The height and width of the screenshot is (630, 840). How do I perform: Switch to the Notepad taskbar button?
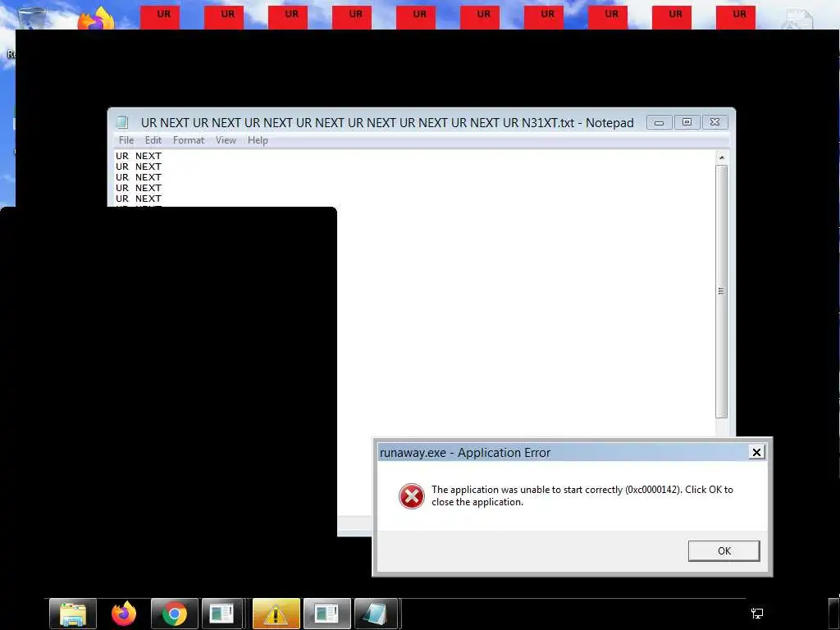tap(376, 614)
